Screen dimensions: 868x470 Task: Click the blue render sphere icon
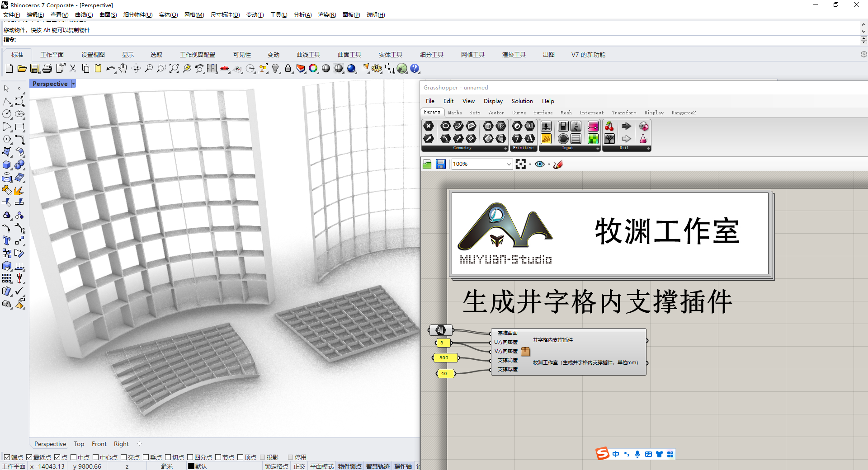[x=351, y=69]
